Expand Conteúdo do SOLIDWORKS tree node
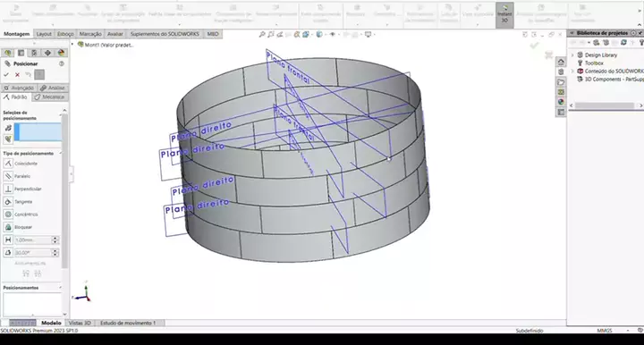Image resolution: width=644 pixels, height=345 pixels. 572,71
